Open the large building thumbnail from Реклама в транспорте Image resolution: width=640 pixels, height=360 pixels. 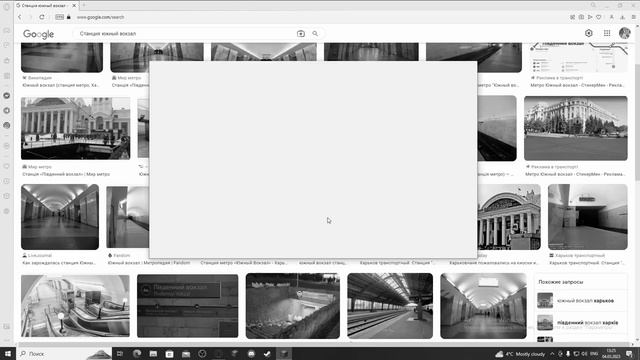coord(576,128)
